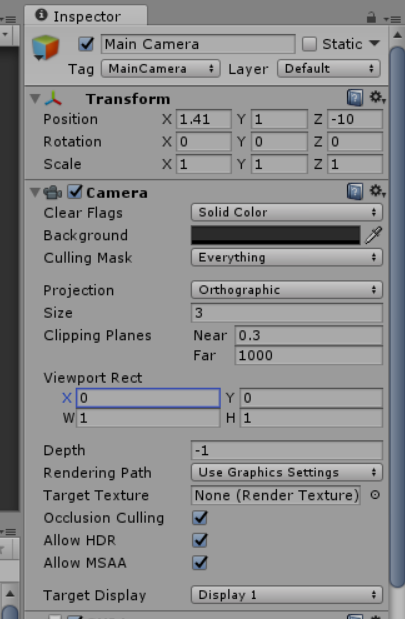The height and width of the screenshot is (619, 405).
Task: Edit Position X field value 1.41
Action: point(204,119)
